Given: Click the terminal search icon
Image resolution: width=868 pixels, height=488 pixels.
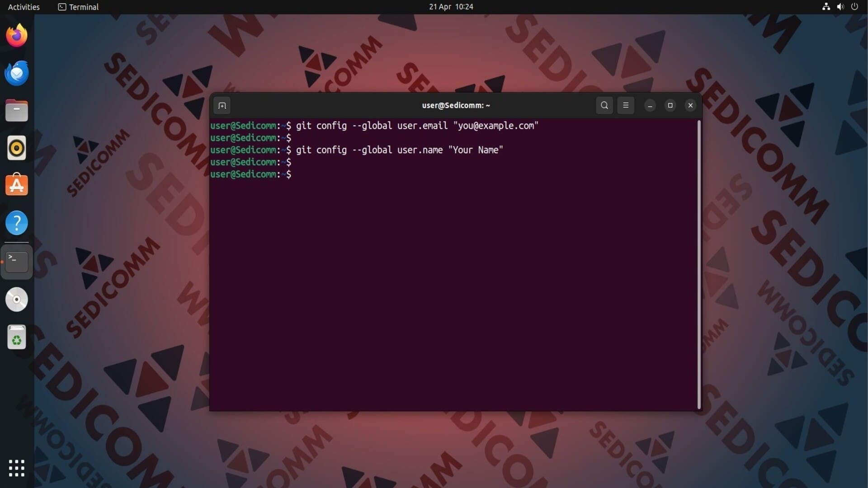Looking at the screenshot, I should click(604, 106).
